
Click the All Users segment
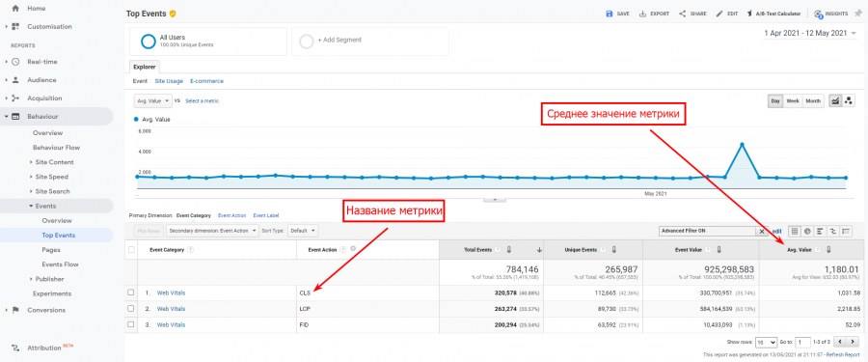click(207, 41)
